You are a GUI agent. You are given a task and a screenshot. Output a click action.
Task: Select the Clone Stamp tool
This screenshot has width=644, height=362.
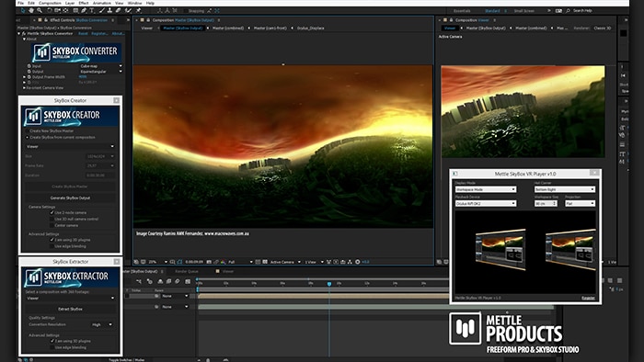[x=109, y=11]
